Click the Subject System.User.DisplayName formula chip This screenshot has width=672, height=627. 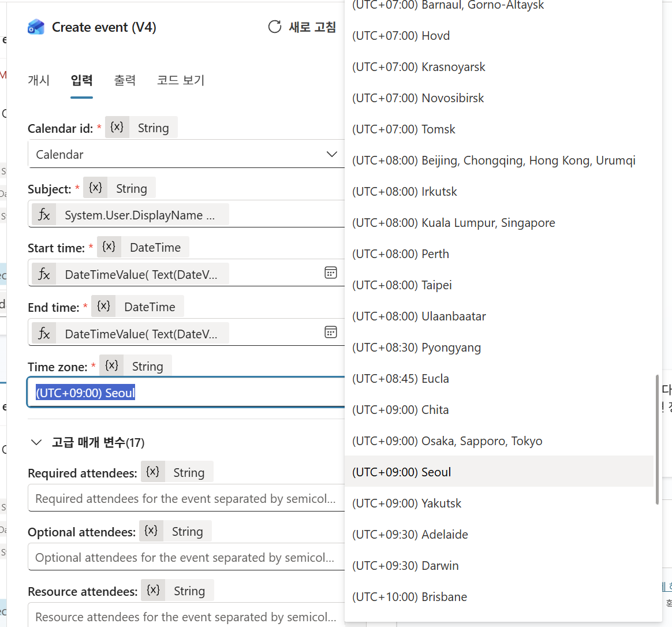coord(130,215)
